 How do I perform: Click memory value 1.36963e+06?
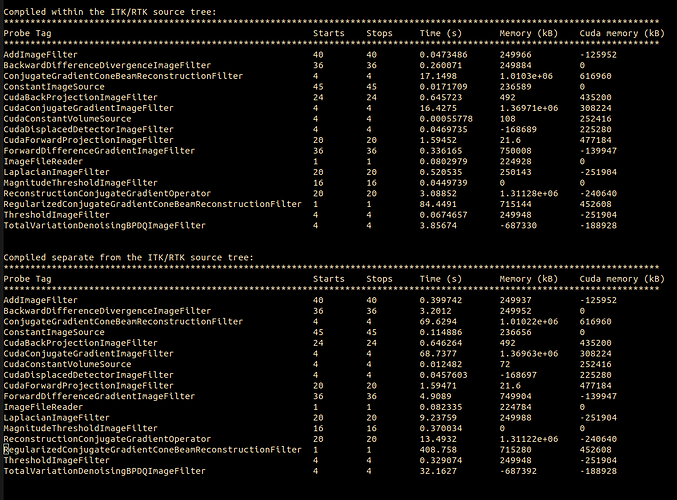pos(529,354)
